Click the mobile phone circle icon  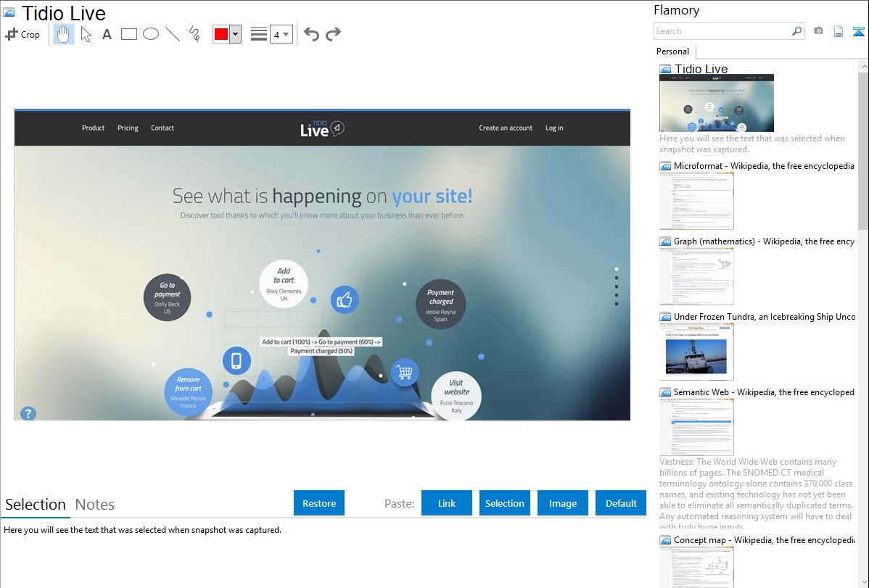coord(236,361)
